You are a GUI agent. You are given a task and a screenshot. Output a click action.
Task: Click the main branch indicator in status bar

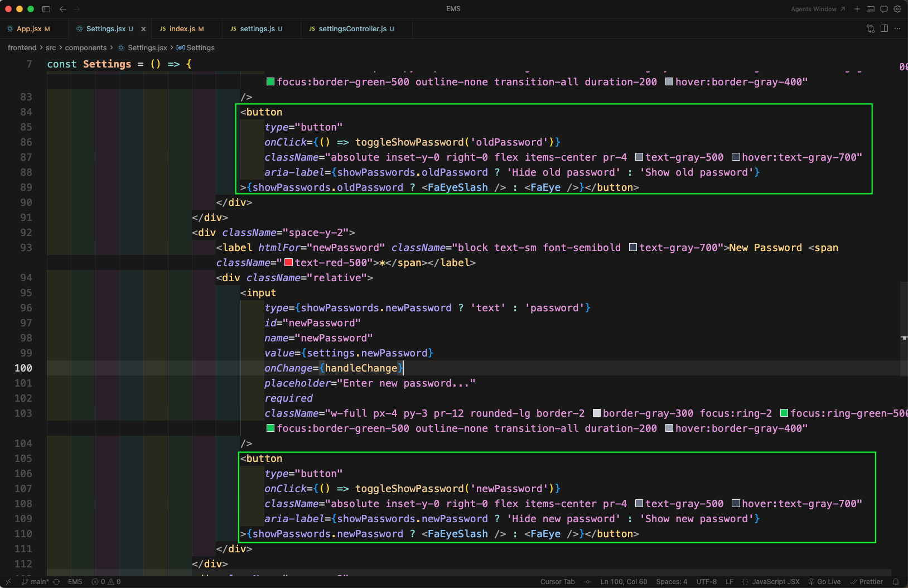[x=35, y=582]
